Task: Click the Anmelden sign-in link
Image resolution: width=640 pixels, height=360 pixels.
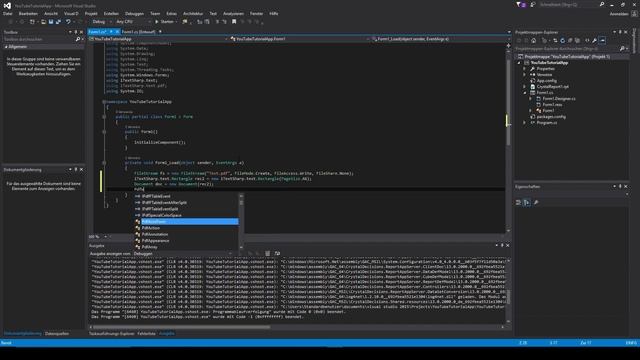Action: click(619, 13)
